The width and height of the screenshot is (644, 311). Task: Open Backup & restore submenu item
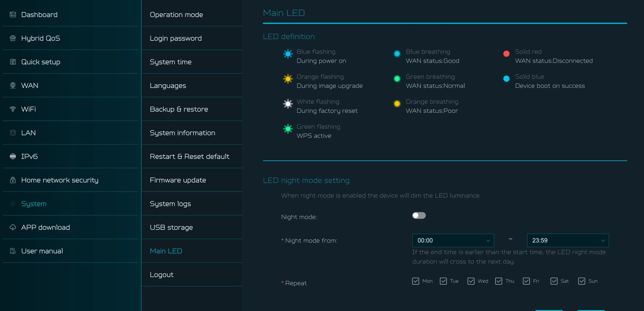pos(179,109)
